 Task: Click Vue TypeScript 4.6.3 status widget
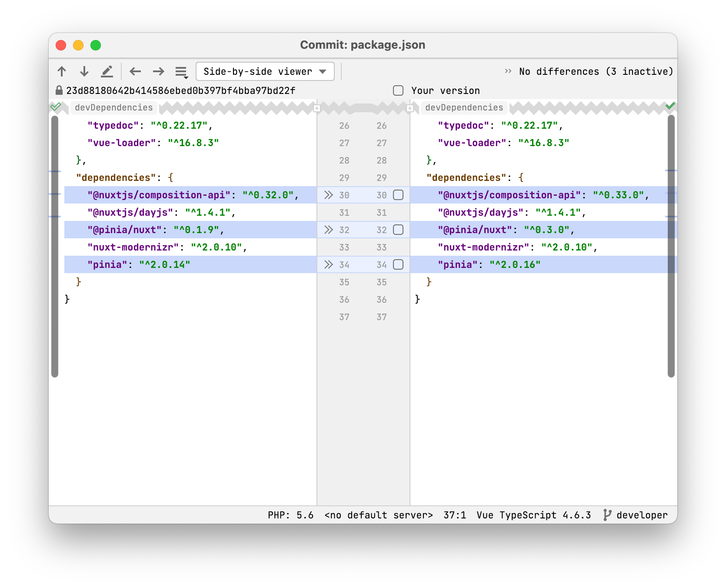tap(534, 515)
